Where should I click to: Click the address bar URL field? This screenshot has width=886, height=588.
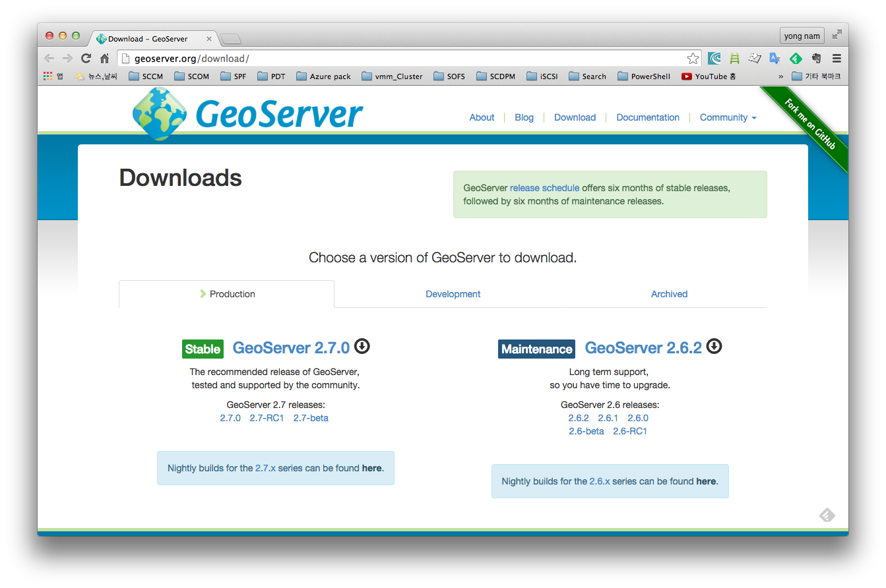point(408,58)
